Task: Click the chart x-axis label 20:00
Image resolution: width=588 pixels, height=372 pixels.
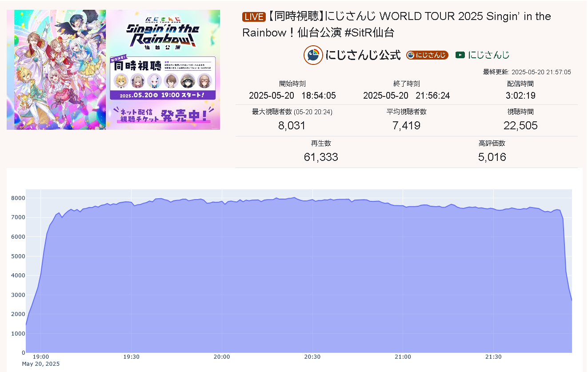Action: click(x=222, y=357)
